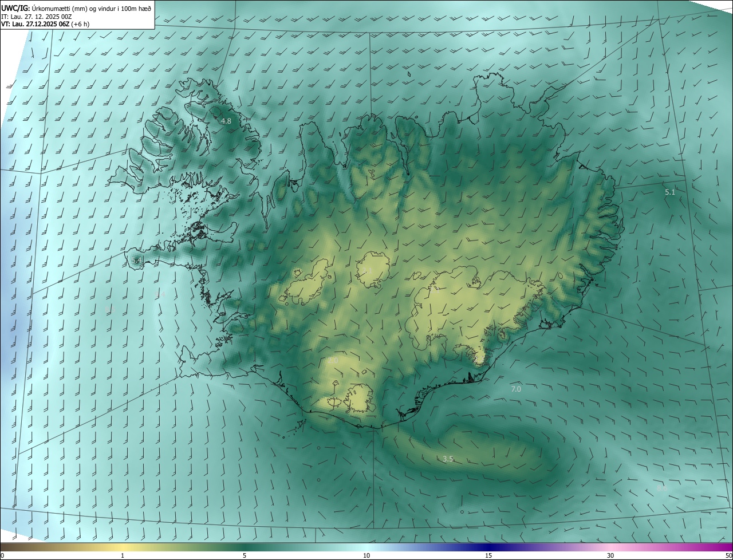Click the 7.0 value off the southeast coast
Image resolution: width=733 pixels, height=560 pixels.
[516, 389]
